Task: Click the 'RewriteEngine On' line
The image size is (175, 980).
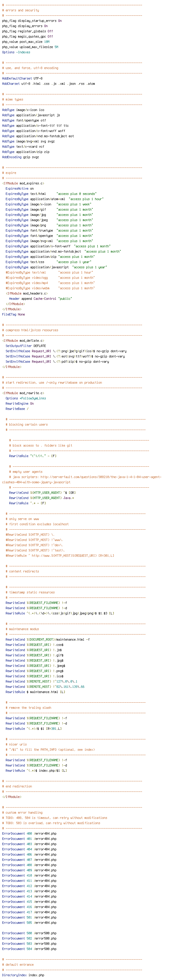Action: pos(20,404)
